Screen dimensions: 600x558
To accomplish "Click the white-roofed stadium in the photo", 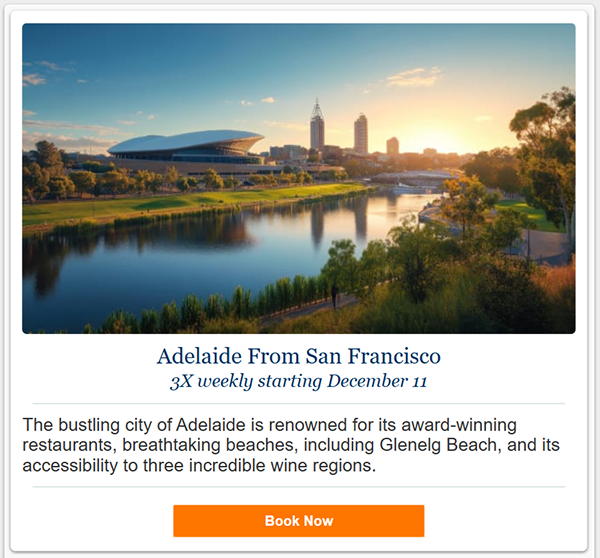I will [x=185, y=147].
